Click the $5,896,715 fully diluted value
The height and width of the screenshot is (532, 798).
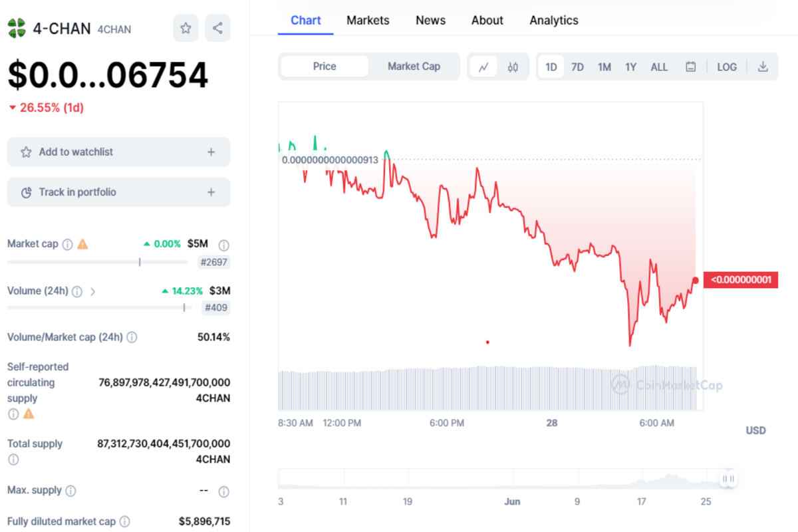click(205, 521)
